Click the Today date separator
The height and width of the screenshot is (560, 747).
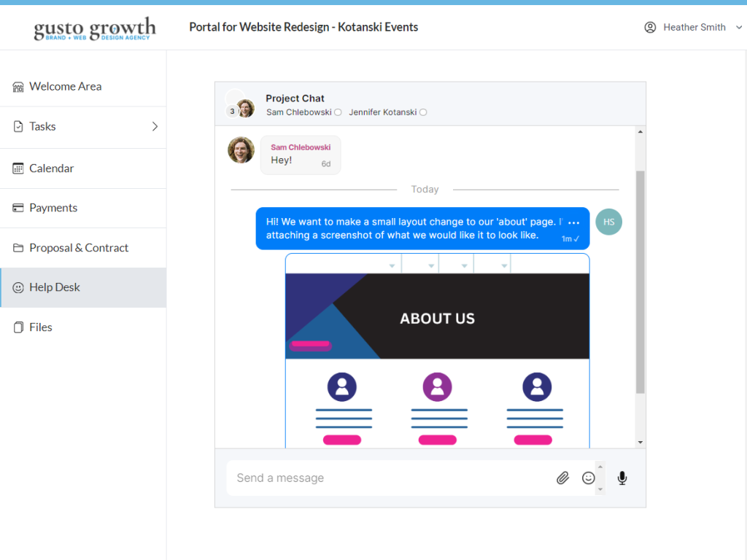[x=425, y=190]
